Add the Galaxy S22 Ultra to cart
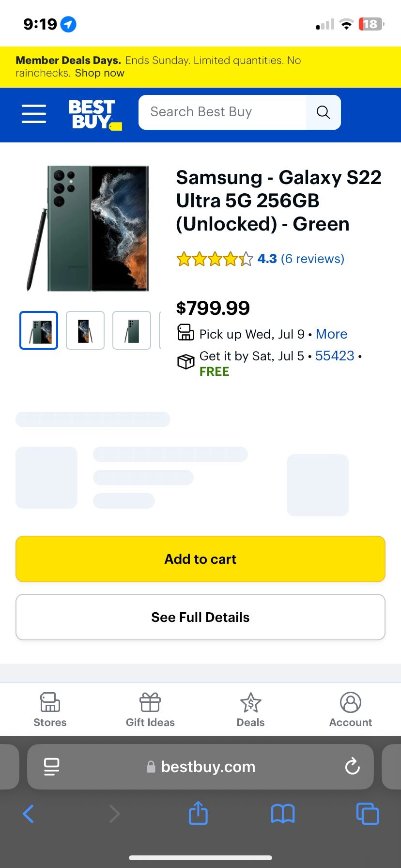 click(200, 559)
